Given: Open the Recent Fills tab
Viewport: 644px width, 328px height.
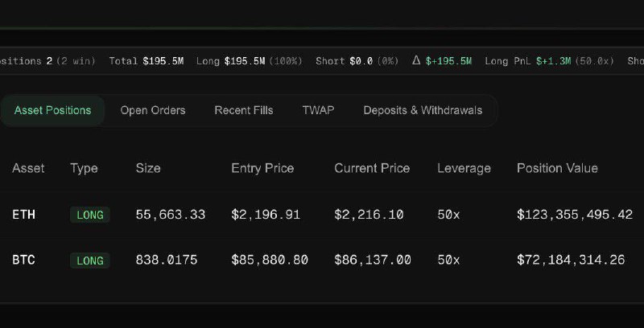Looking at the screenshot, I should (x=243, y=110).
